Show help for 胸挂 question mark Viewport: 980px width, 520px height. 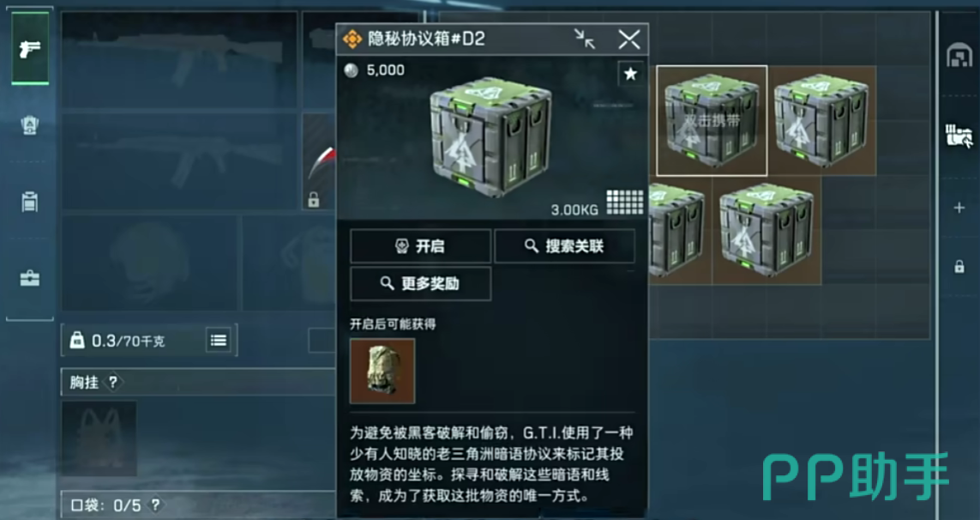112,383
